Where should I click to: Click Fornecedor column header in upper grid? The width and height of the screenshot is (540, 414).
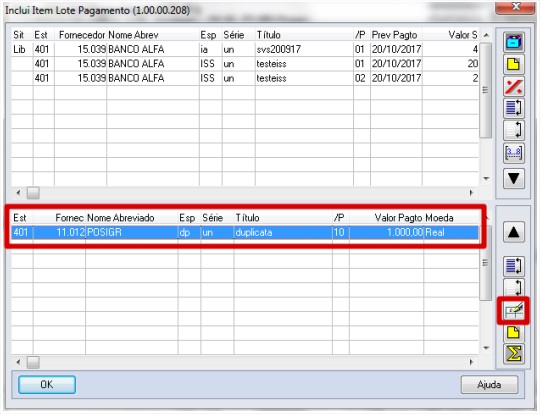[x=81, y=35]
